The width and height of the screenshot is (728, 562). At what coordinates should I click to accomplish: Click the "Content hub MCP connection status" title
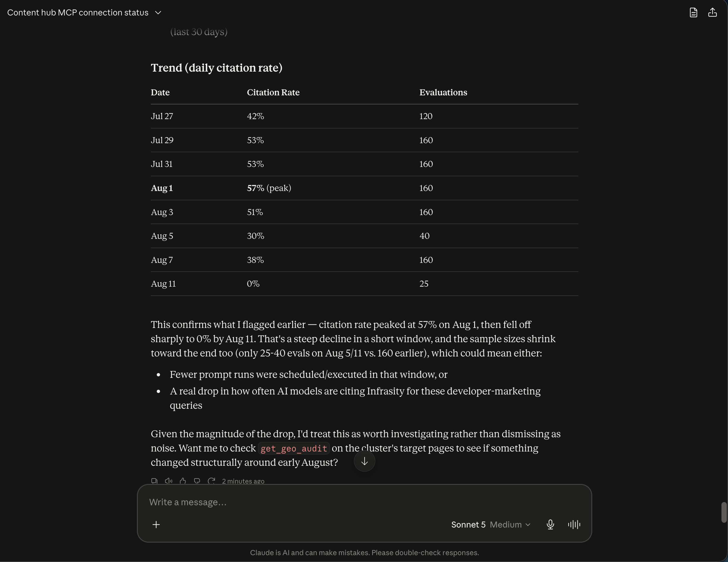[x=78, y=13]
